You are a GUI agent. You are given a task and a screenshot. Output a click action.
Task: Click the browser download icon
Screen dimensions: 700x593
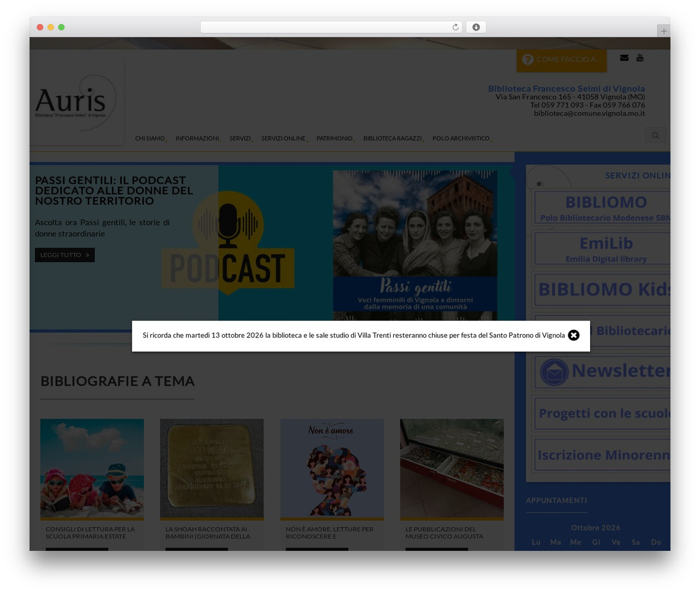coord(476,27)
